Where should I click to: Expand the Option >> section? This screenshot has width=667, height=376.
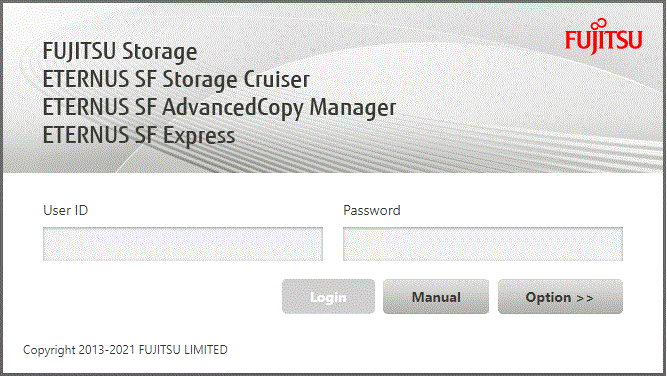pyautogui.click(x=560, y=296)
